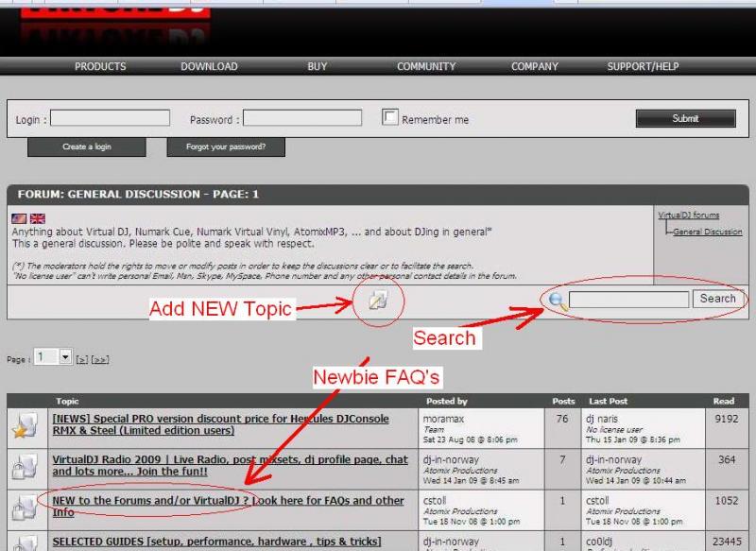Select the UK flag language icon
This screenshot has width=756, height=551.
coord(38,219)
